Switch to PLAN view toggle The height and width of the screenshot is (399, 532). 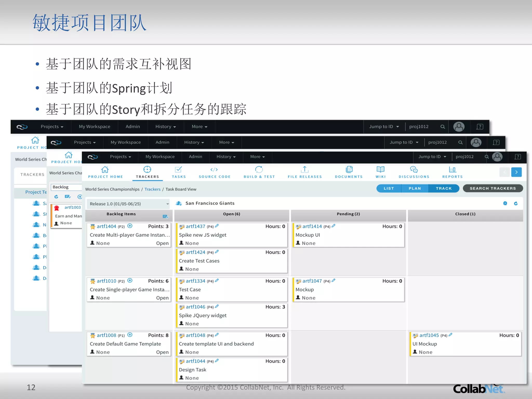coord(415,188)
